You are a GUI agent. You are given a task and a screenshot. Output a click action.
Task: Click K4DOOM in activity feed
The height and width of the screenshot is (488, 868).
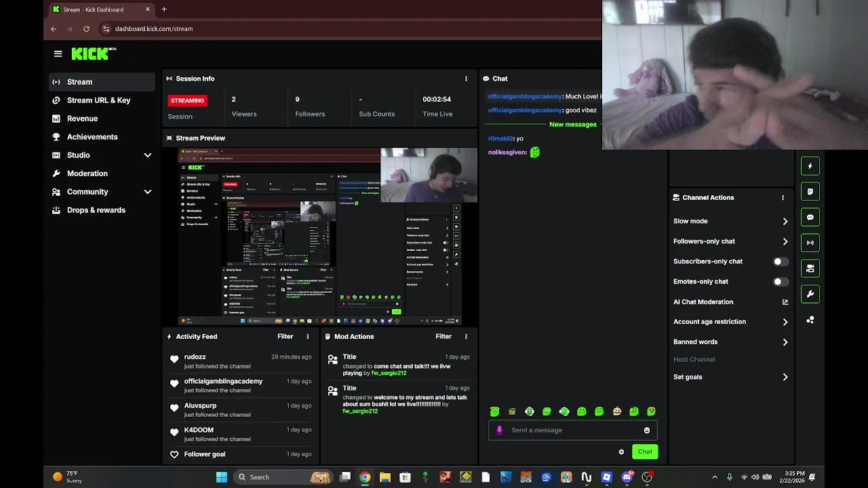coord(199,430)
